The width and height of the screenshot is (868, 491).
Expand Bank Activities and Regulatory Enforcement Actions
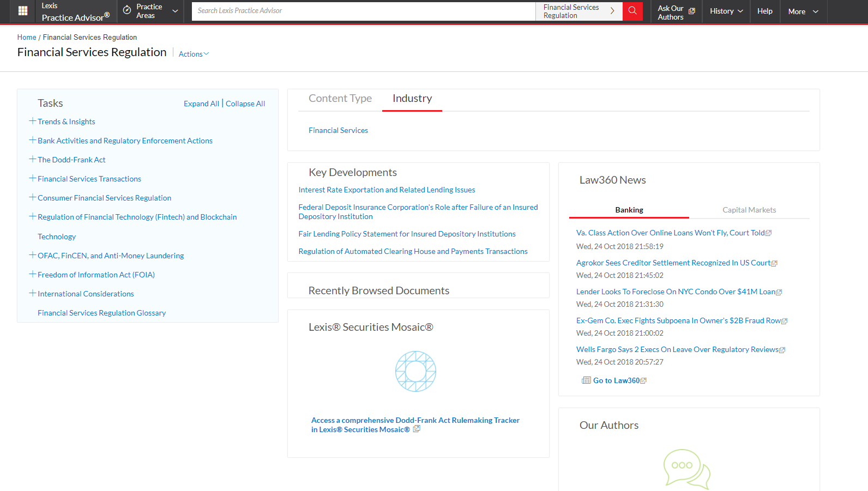pyautogui.click(x=33, y=140)
